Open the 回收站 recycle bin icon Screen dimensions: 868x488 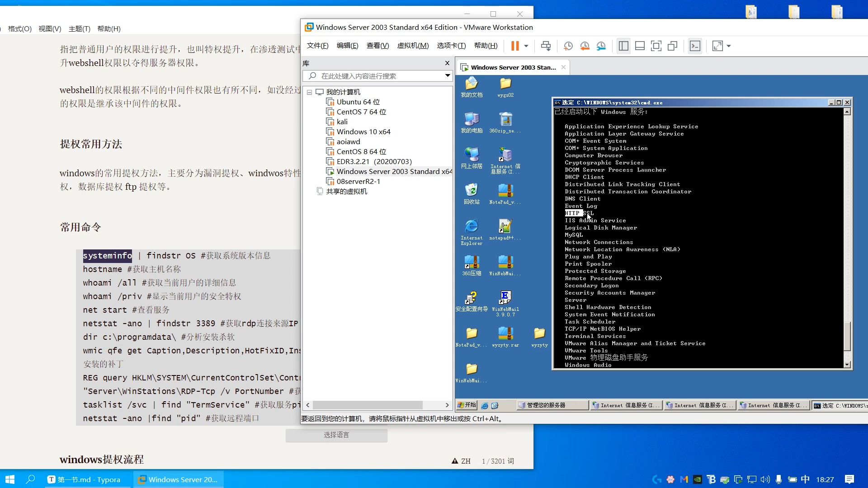[x=472, y=194]
